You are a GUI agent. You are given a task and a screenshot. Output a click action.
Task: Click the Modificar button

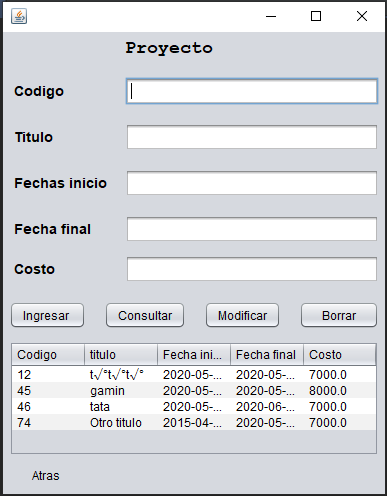[x=242, y=315]
